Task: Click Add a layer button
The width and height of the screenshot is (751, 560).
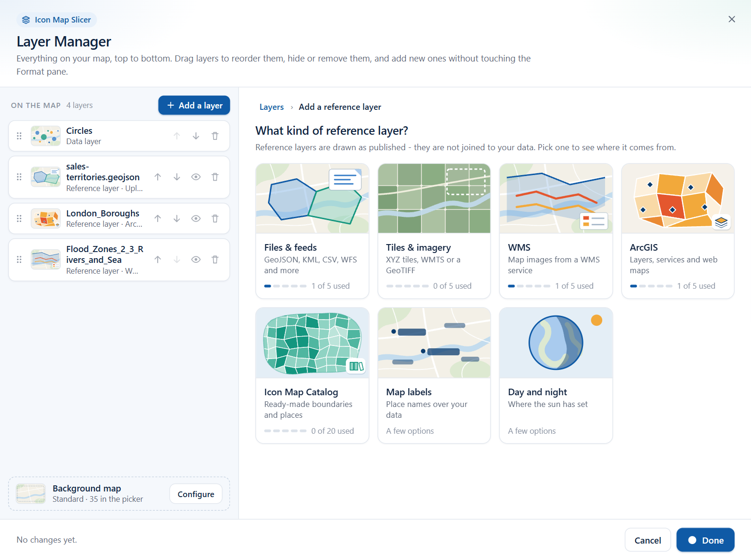Action: (194, 105)
